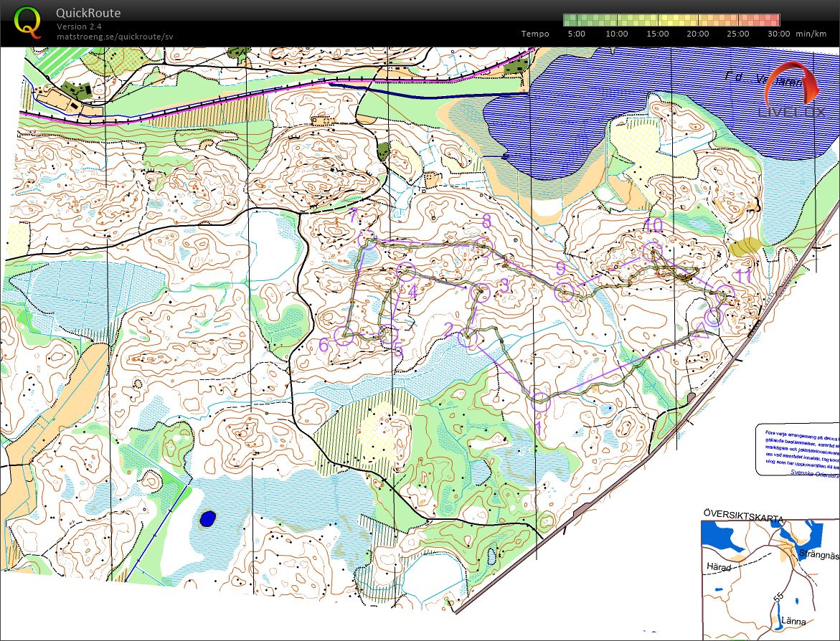Viewport: 840px width, 641px height.
Task: Select control circle 7 on the course
Action: [x=367, y=239]
